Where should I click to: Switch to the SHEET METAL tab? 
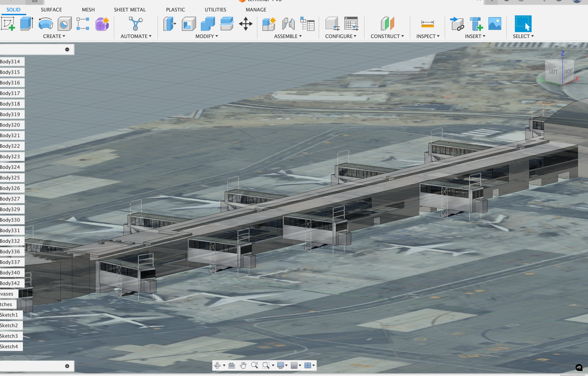[x=130, y=10]
